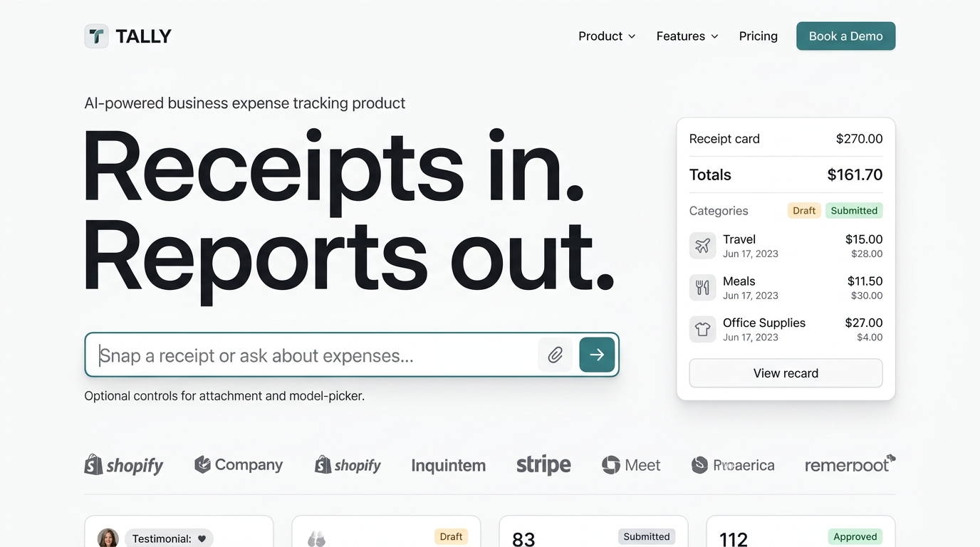Click the testimonial avatar photo
The height and width of the screenshot is (547, 980).
(x=108, y=538)
